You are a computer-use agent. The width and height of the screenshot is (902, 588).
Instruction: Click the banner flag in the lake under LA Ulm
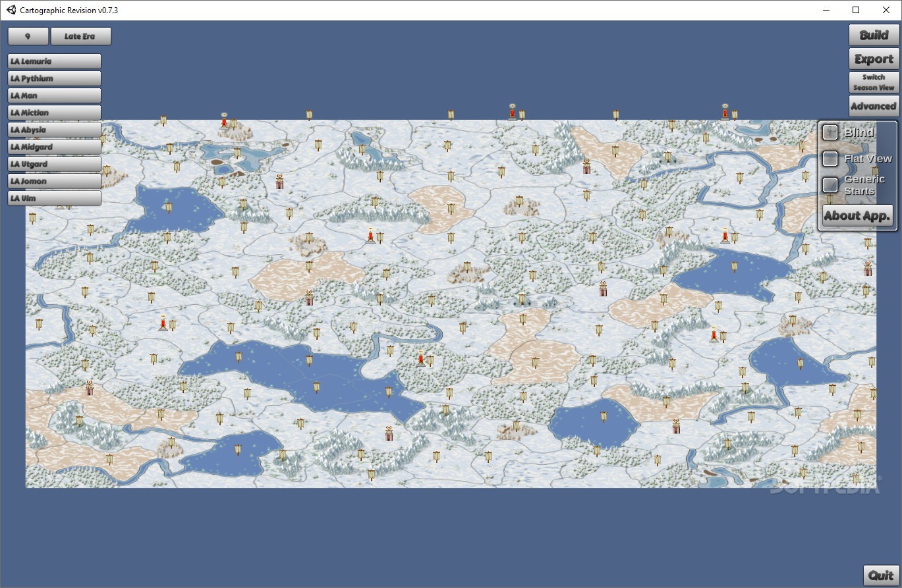tap(168, 207)
